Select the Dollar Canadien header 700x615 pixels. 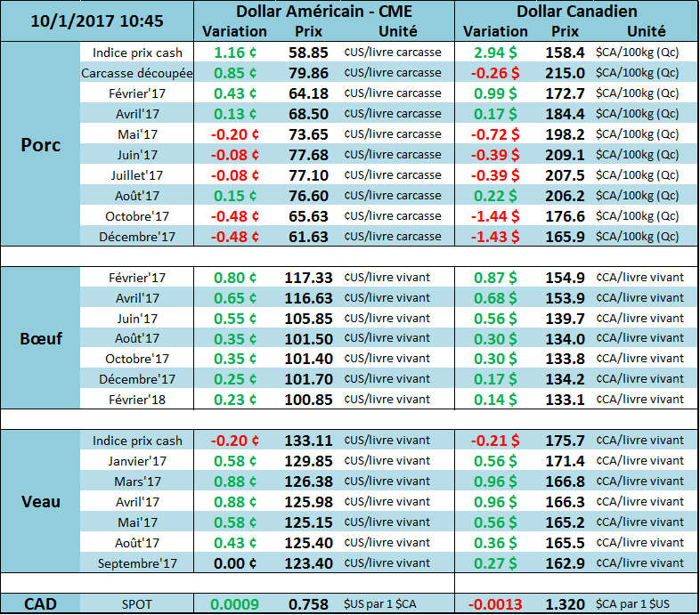(575, 12)
